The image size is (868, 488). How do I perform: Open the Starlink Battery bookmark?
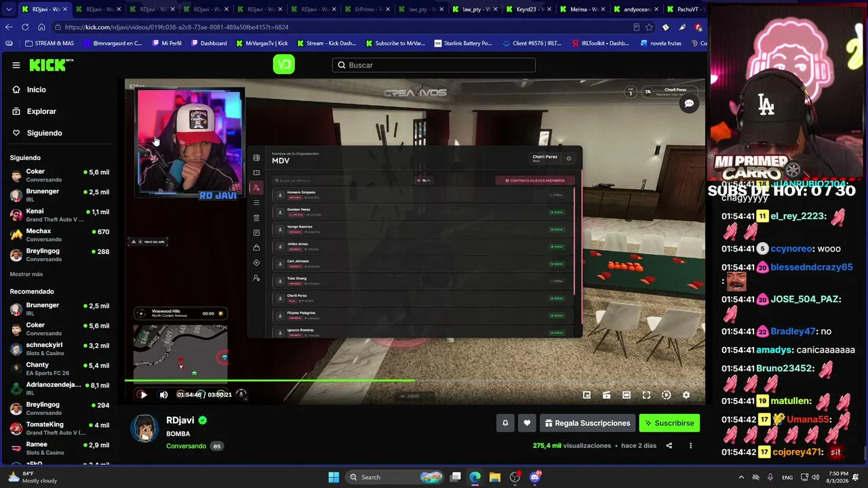click(463, 43)
